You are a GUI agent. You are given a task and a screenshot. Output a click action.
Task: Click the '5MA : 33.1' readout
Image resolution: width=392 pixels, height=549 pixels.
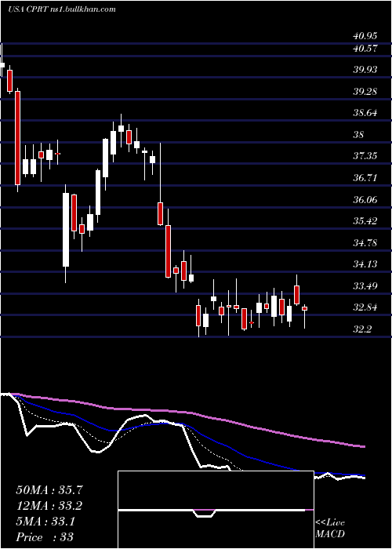(x=45, y=522)
